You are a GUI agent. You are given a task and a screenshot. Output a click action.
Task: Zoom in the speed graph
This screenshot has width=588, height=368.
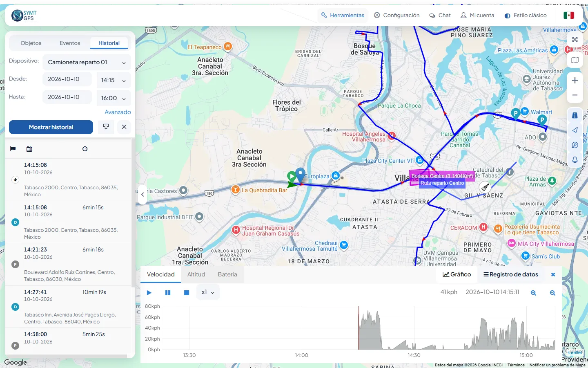533,293
